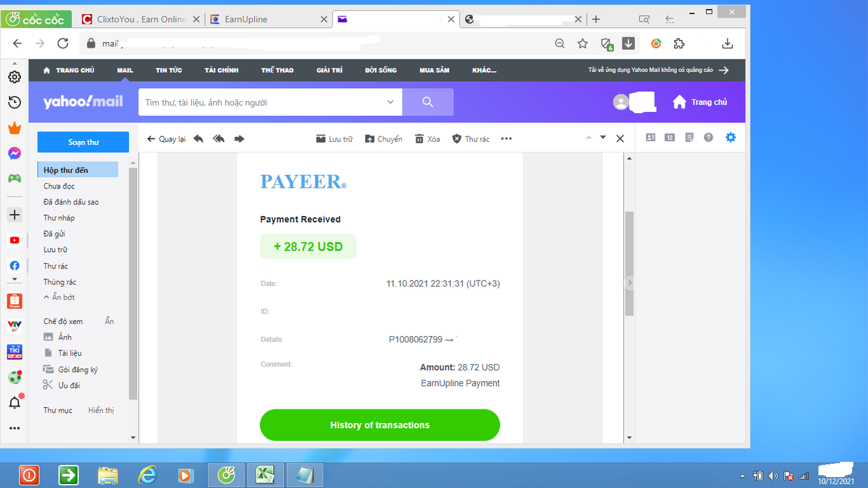The image size is (868, 488).
Task: Open the calendar icon in the right panel
Action: 670,138
